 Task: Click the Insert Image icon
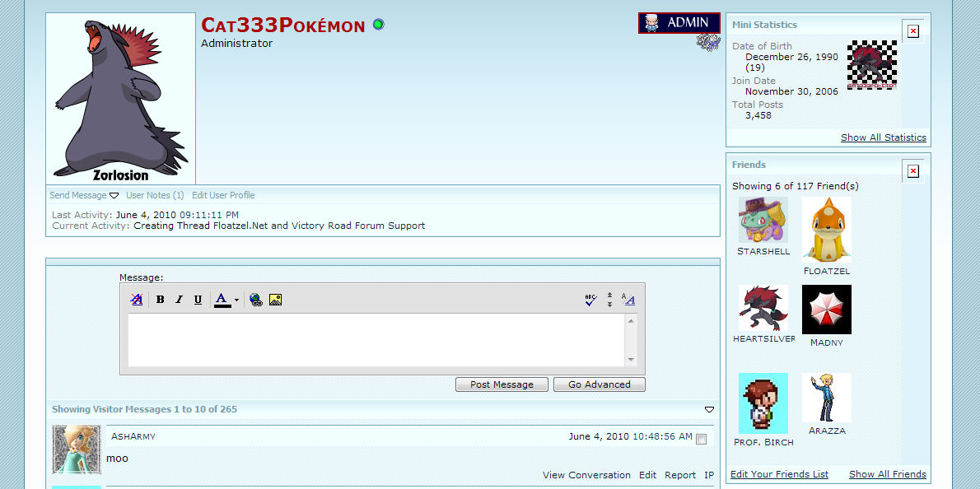(275, 300)
